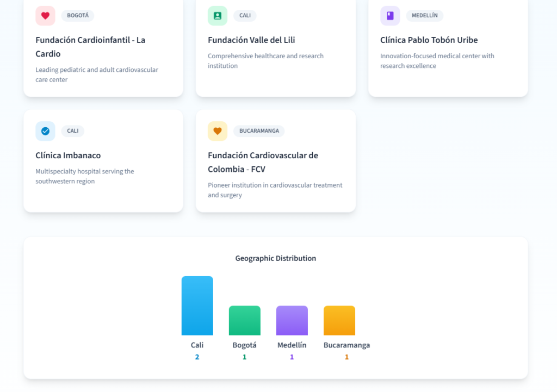
Task: Open Clínica Pablo Tobón Uribe title
Action: (x=429, y=40)
